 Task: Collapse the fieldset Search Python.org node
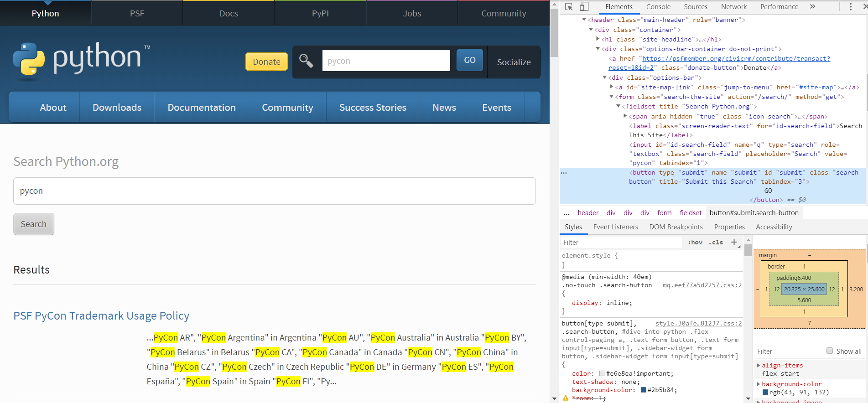[x=618, y=106]
